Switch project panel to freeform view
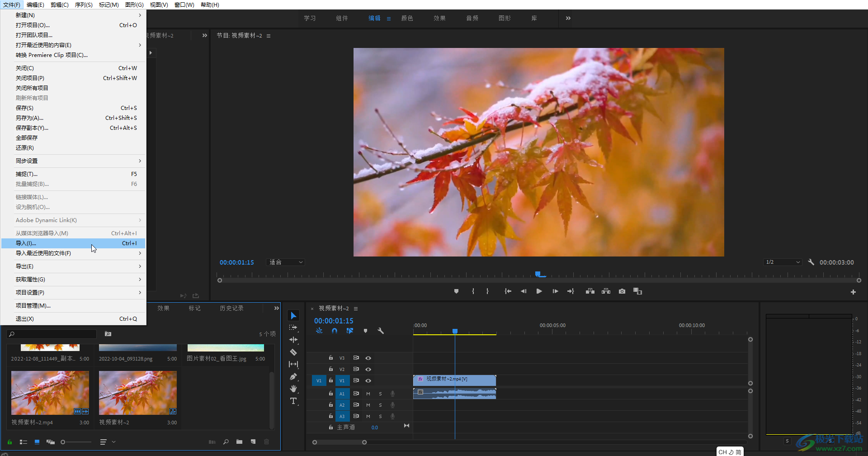868x456 pixels. (x=51, y=442)
